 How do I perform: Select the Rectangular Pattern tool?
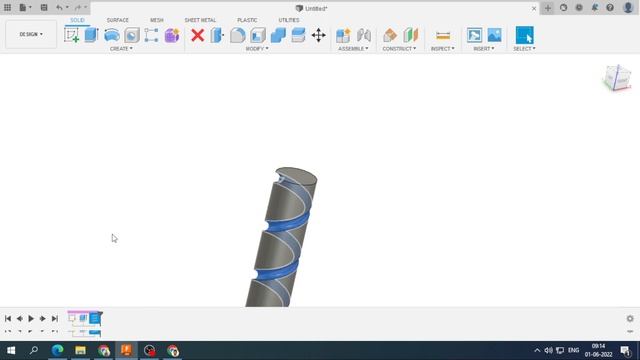[151, 35]
